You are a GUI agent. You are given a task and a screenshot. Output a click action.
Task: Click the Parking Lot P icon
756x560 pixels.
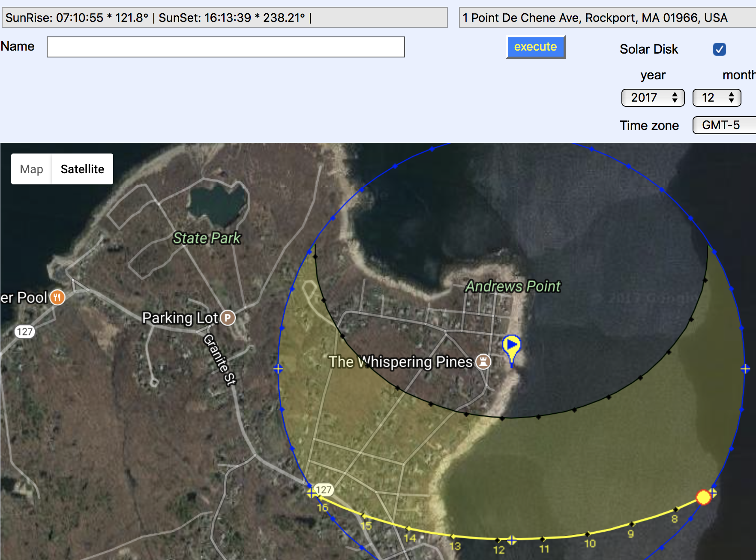tap(228, 318)
